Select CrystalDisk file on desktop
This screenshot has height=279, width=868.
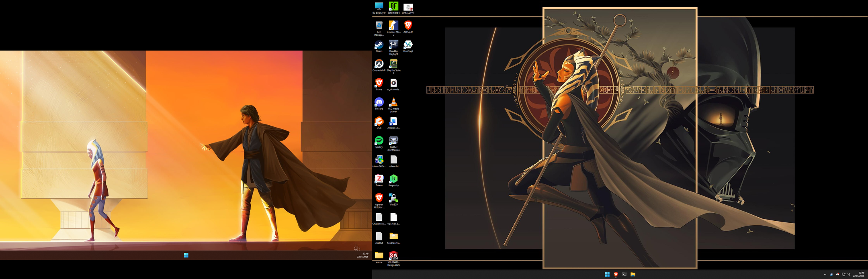[x=379, y=219]
